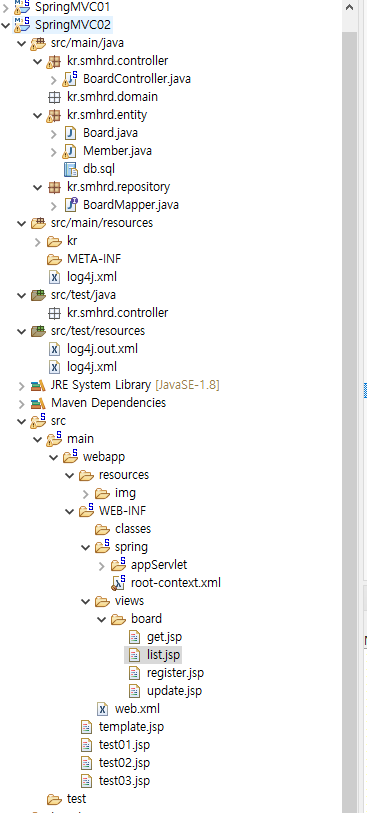
Task: Expand the Board.java node
Action: click(x=54, y=133)
